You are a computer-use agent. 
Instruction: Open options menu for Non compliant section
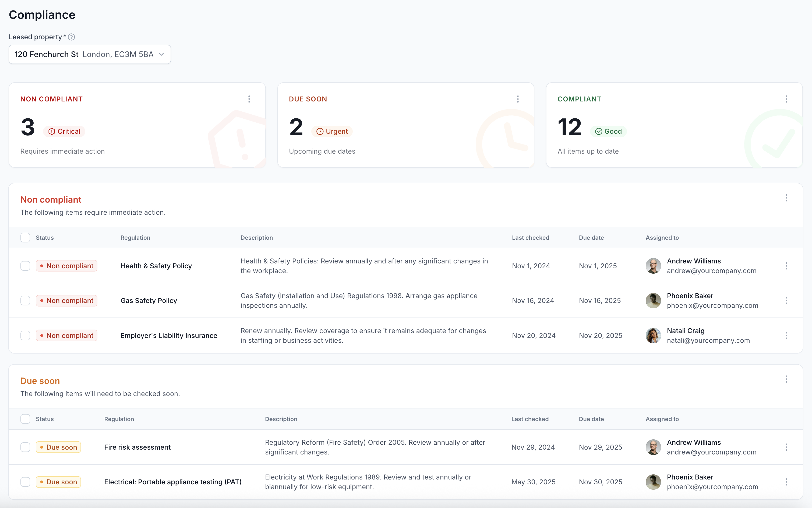786,198
